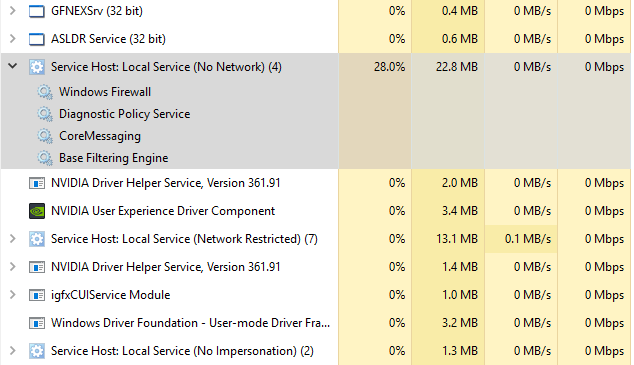This screenshot has width=634, height=365.
Task: Click the 28.0% CPU usage cell
Action: click(x=375, y=67)
